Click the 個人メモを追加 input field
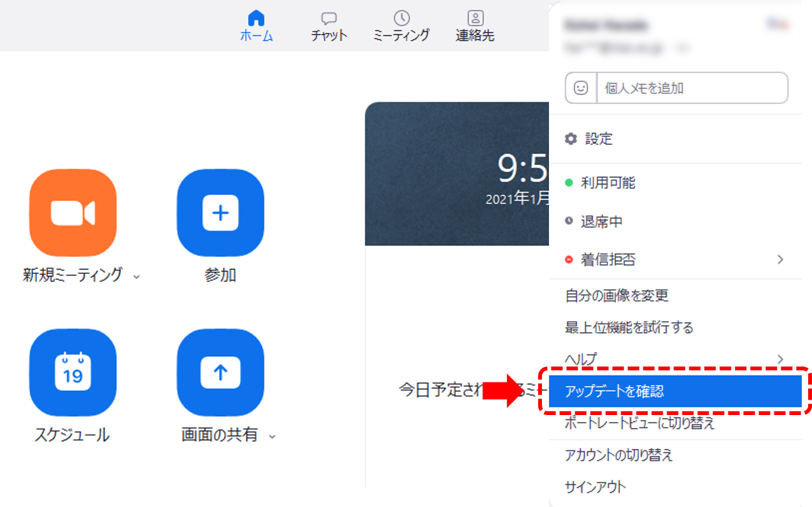812x507 pixels. pyautogui.click(x=691, y=88)
